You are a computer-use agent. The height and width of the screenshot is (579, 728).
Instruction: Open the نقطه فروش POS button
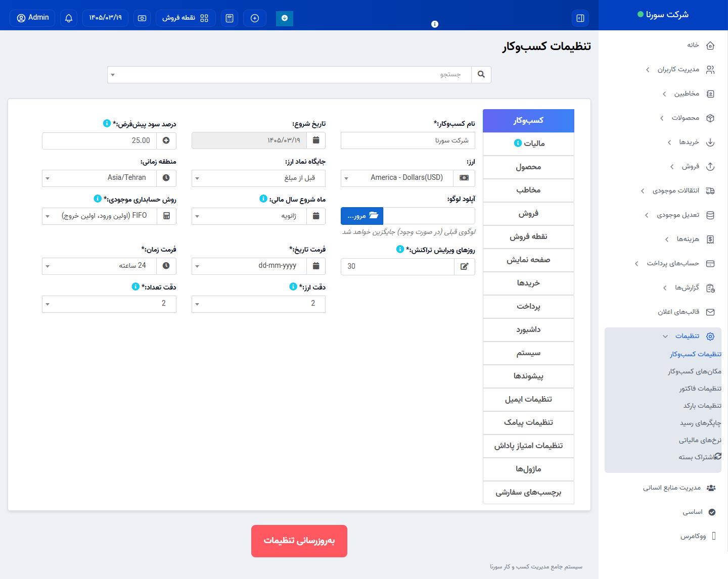[186, 18]
